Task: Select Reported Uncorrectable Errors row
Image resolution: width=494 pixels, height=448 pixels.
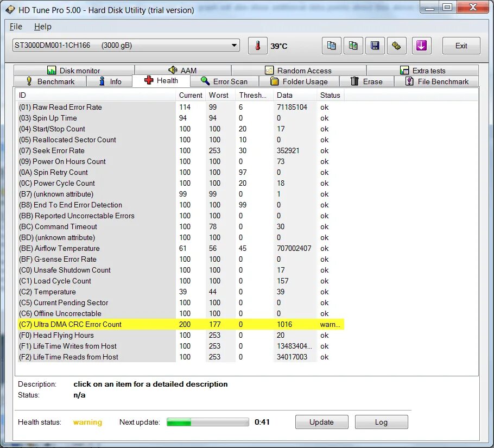Action: click(181, 216)
